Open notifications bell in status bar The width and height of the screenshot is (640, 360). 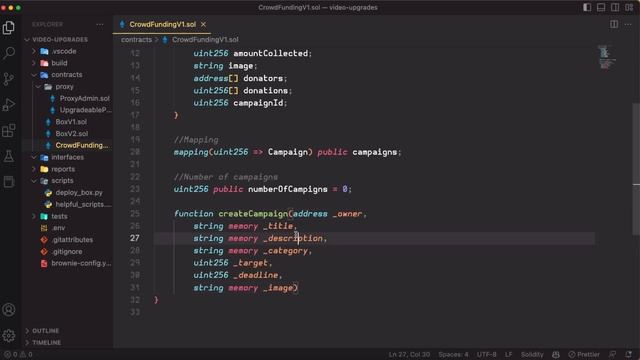coord(629,354)
